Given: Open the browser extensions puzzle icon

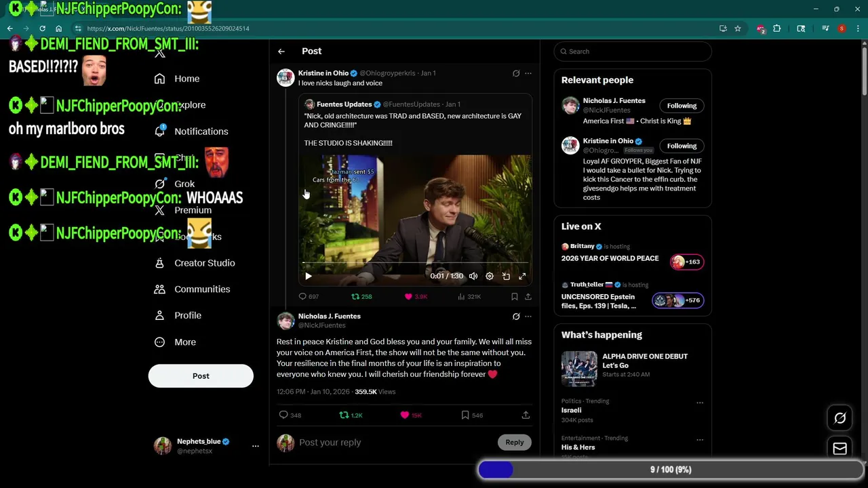Looking at the screenshot, I should pyautogui.click(x=777, y=28).
